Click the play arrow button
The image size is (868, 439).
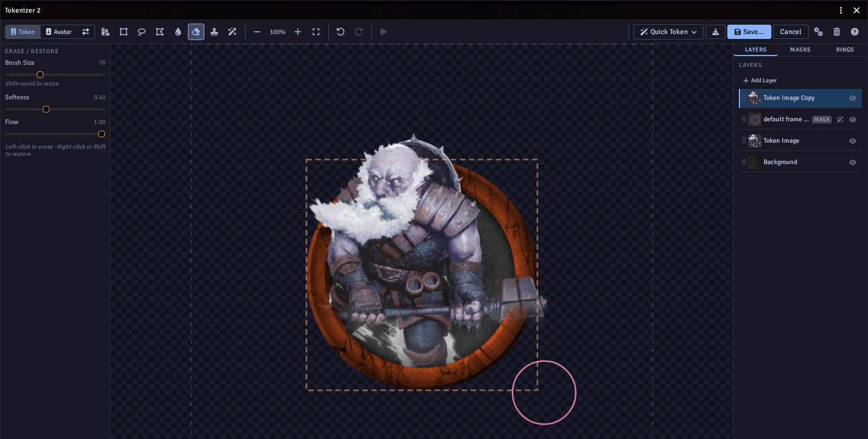click(383, 32)
